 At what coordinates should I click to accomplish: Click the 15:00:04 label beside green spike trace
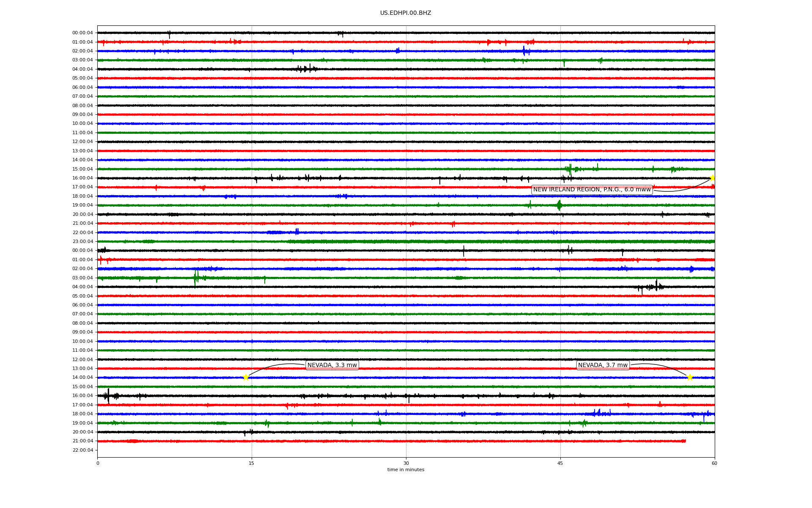82,169
